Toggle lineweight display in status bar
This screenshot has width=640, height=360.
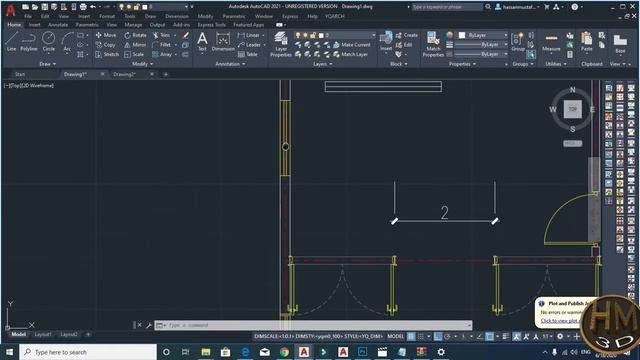coord(506,336)
